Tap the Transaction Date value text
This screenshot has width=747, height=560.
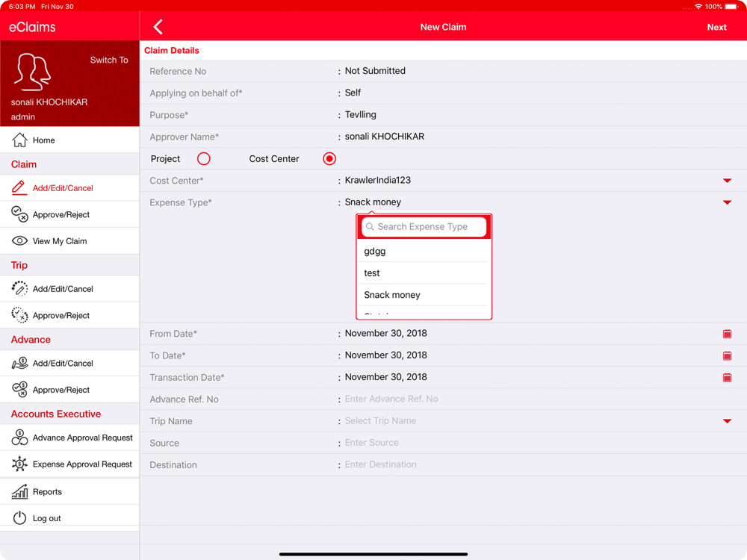(x=386, y=377)
